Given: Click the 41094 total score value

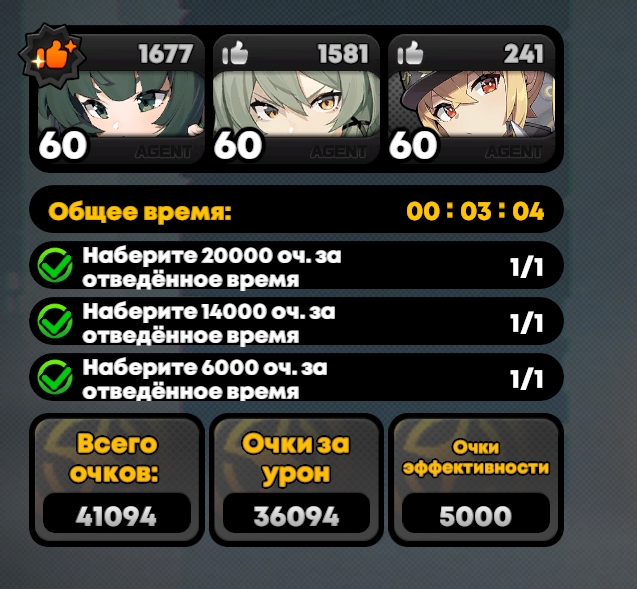Looking at the screenshot, I should pyautogui.click(x=117, y=516).
